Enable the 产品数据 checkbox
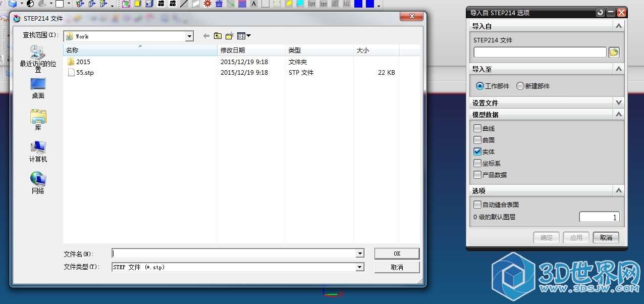 (x=477, y=175)
